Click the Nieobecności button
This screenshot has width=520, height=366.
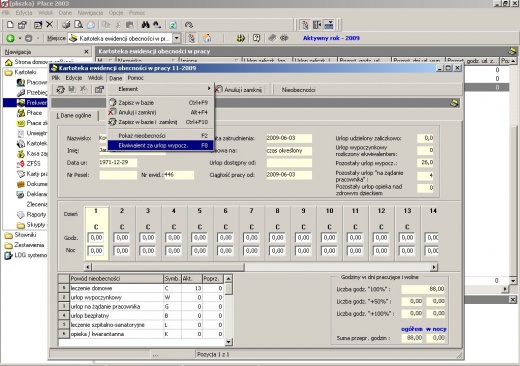pos(298,90)
